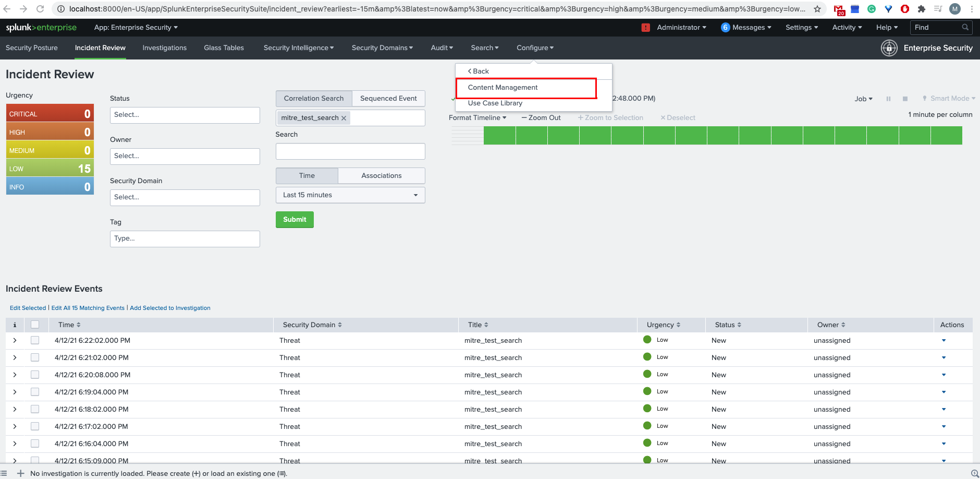Viewport: 980px width, 479px height.
Task: Click Edit All 15 Matching Events link
Action: [x=88, y=308]
